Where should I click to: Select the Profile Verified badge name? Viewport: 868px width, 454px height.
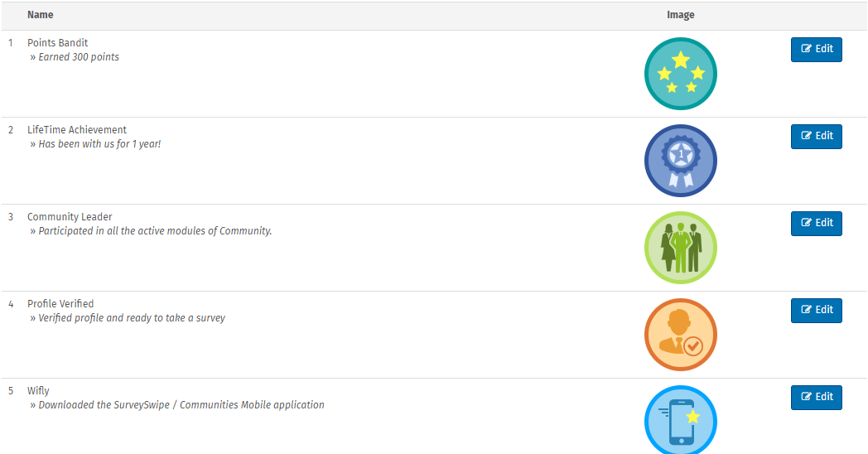[x=60, y=304]
